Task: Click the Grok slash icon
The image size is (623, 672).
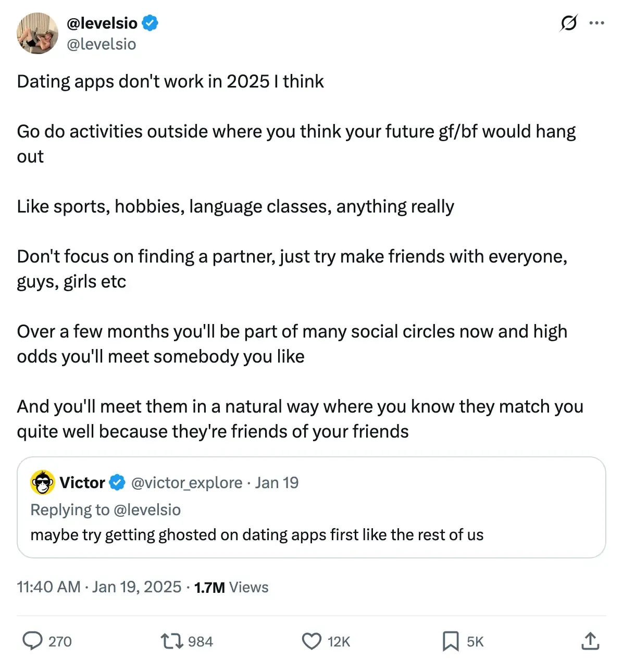Action: [x=568, y=23]
